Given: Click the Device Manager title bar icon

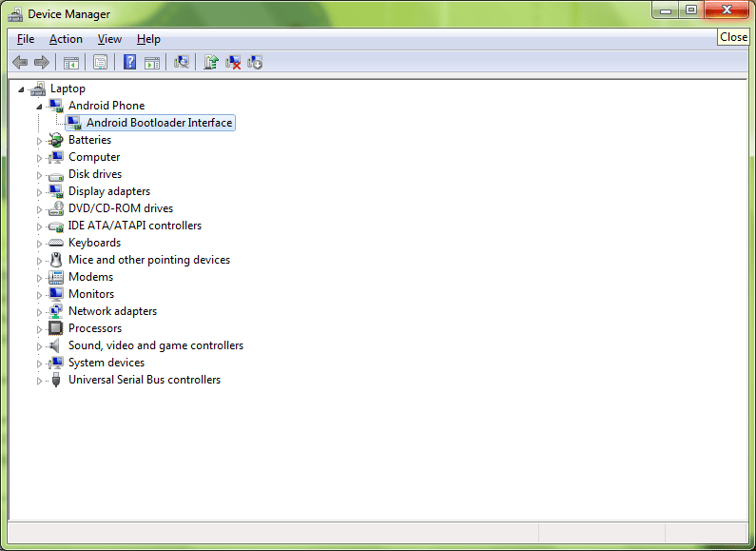Looking at the screenshot, I should (x=15, y=14).
